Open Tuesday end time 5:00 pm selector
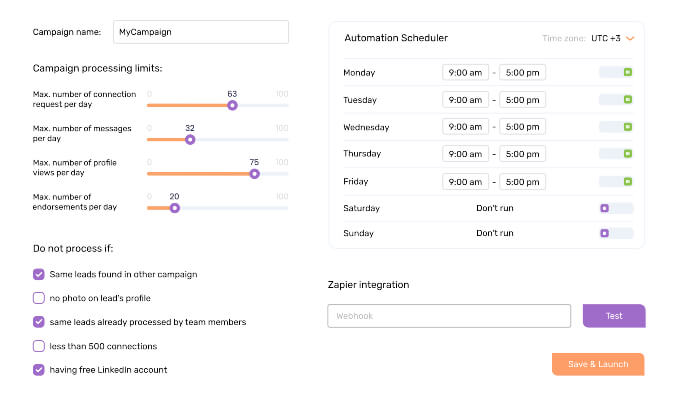The image size is (688, 400). [x=522, y=100]
